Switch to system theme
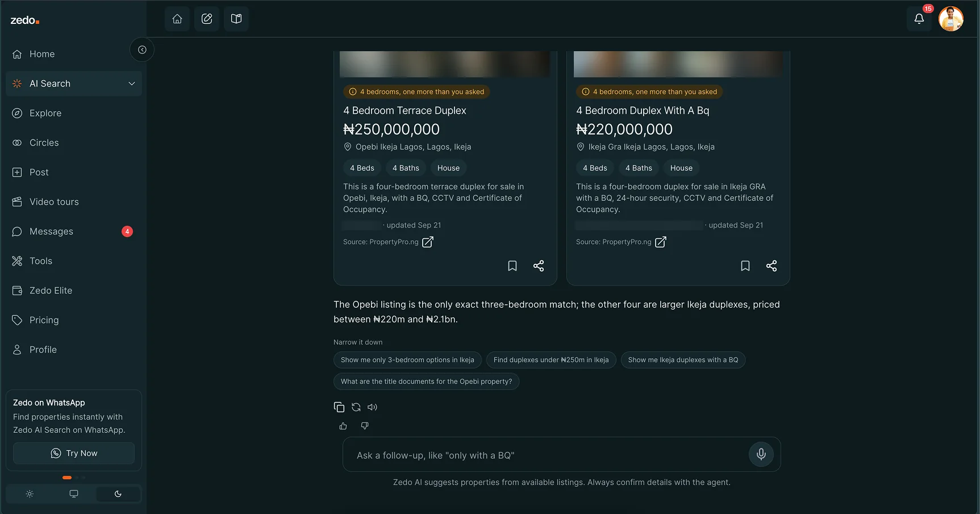 tap(74, 494)
